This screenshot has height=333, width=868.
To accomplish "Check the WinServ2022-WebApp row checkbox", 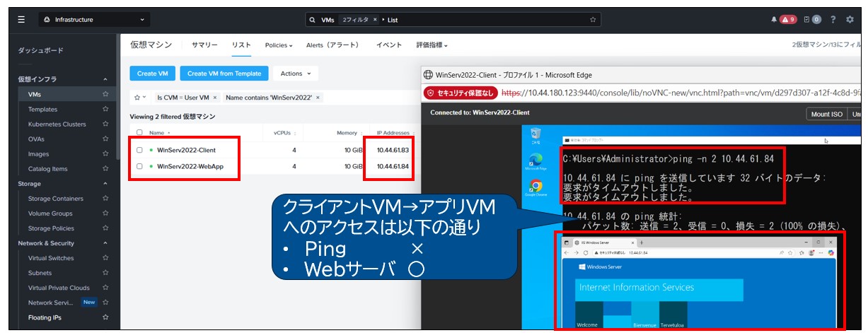I will tap(139, 167).
